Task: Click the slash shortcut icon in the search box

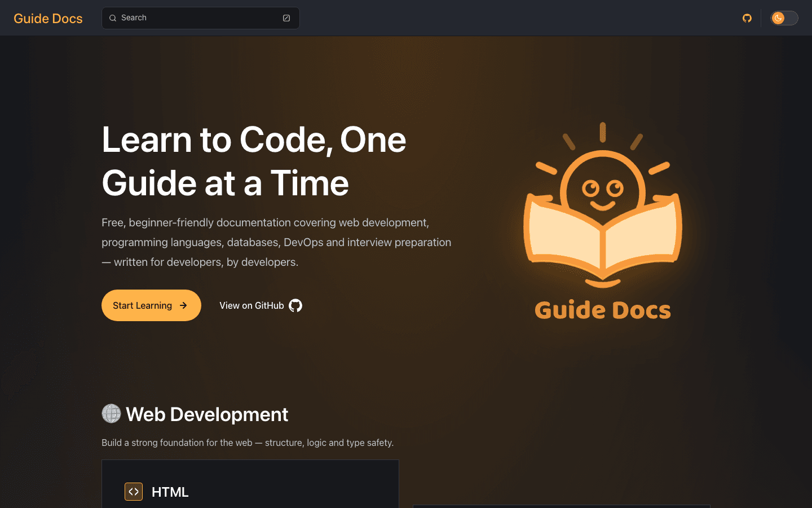Action: point(286,18)
